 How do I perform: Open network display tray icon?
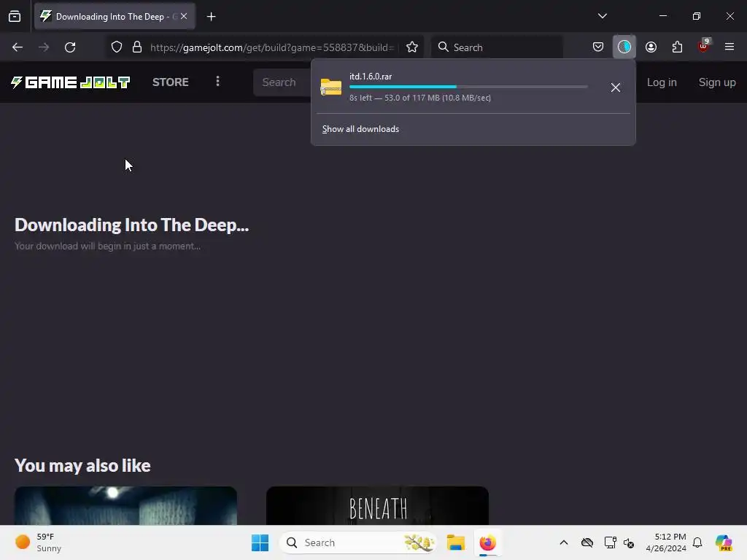[x=610, y=542]
